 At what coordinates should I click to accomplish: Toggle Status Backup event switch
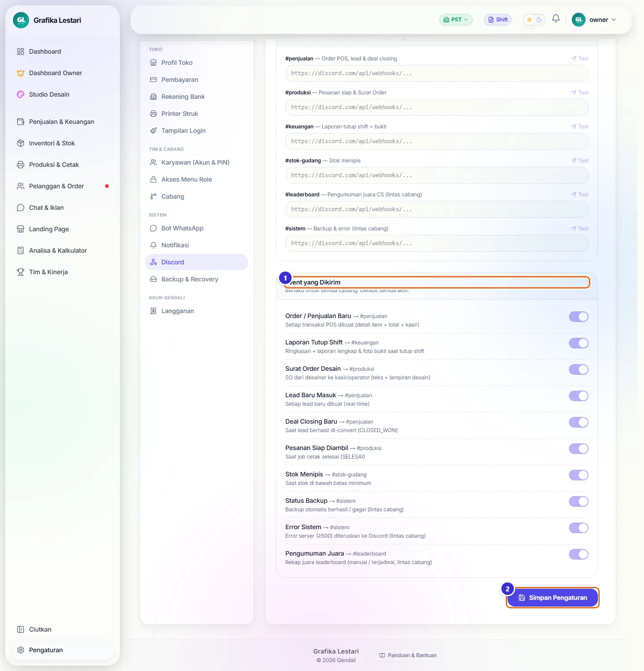point(579,501)
